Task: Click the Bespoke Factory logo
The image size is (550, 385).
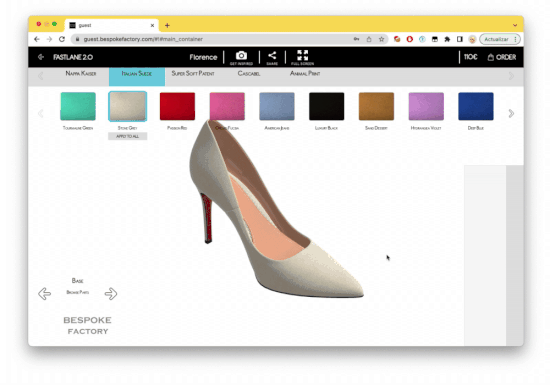Action: tap(88, 325)
